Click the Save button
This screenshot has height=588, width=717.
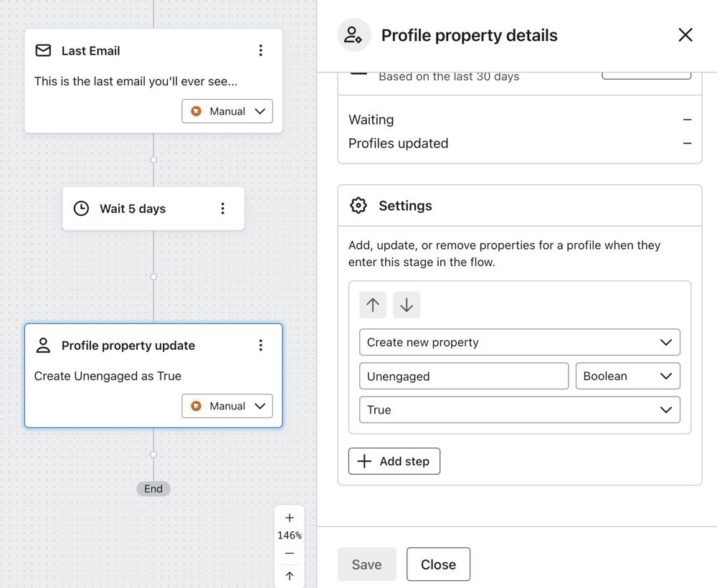coord(366,564)
